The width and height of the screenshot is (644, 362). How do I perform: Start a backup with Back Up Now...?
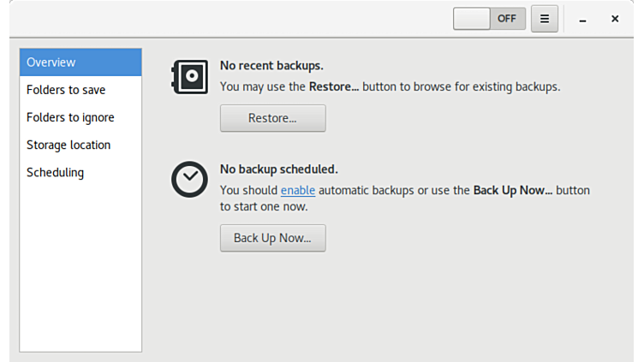pyautogui.click(x=272, y=238)
